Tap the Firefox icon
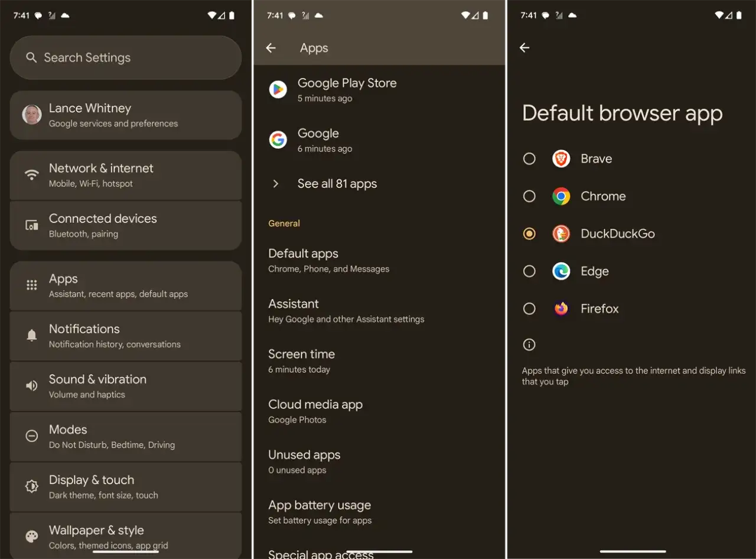The height and width of the screenshot is (559, 756). pos(561,308)
